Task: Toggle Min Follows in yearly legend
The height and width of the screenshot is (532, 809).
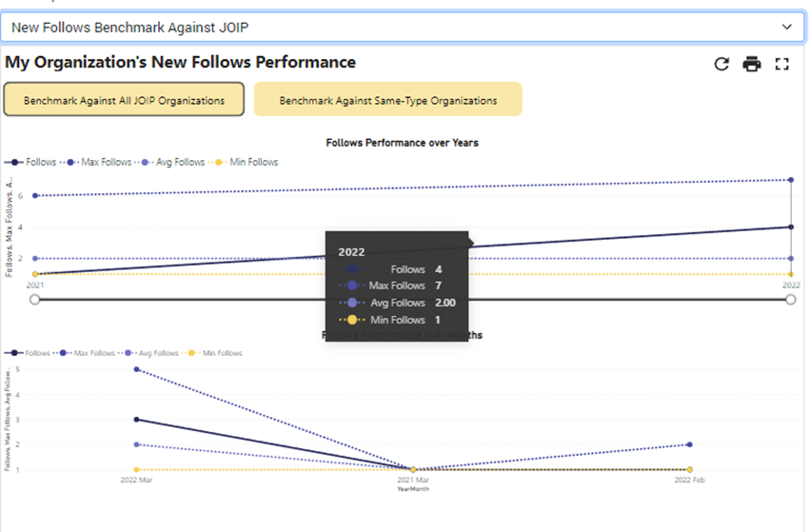Action: tap(247, 162)
